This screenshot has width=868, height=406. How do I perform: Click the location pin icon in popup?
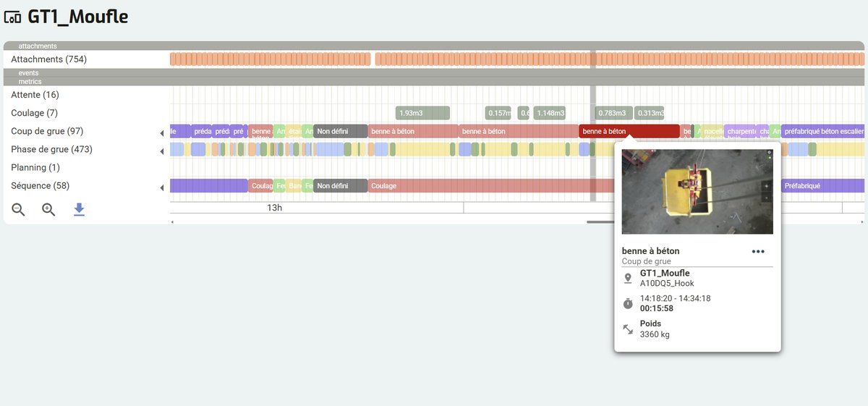(628, 279)
